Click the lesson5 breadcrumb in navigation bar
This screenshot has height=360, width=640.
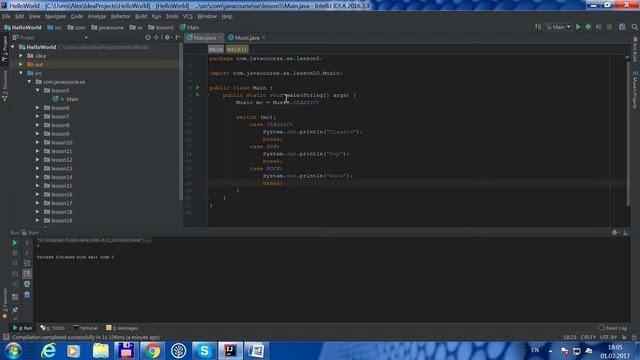click(161, 27)
